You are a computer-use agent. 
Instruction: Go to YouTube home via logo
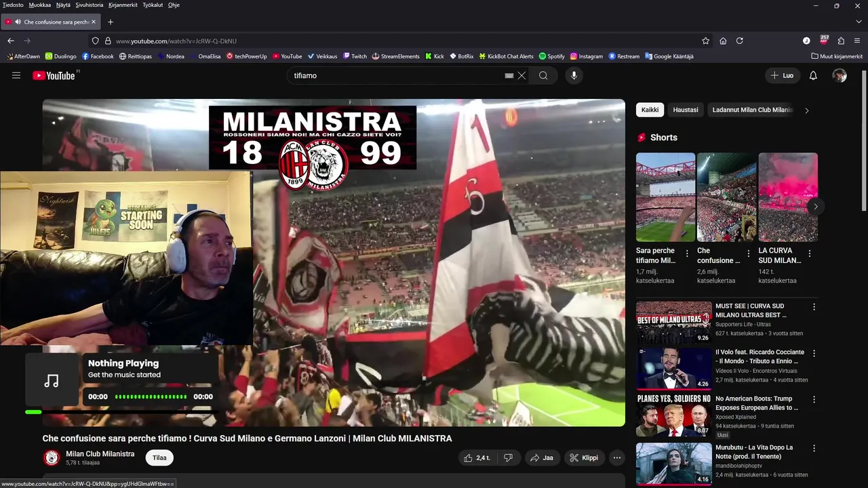click(x=54, y=75)
